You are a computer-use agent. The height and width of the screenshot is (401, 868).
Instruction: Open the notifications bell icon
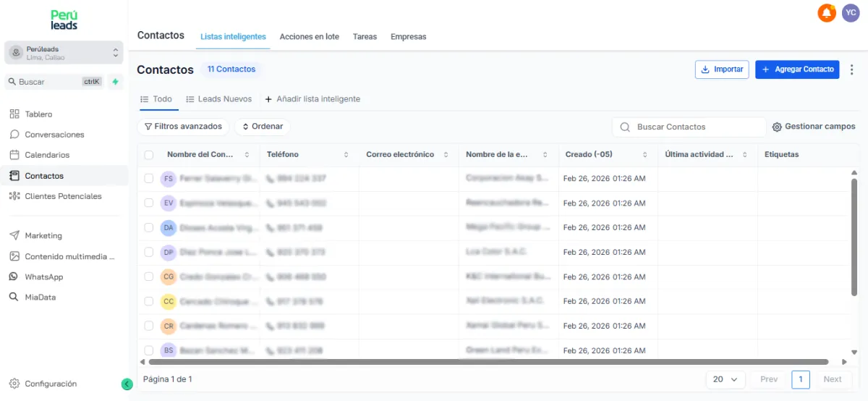click(827, 13)
